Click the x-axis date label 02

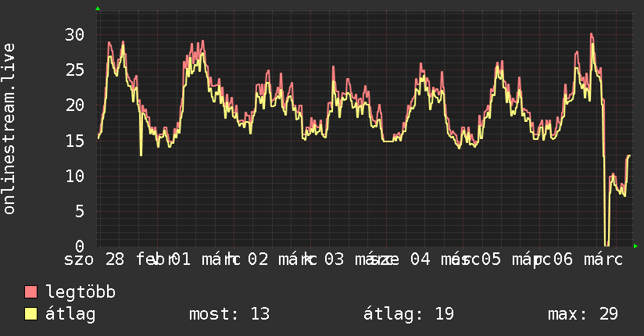[258, 259]
